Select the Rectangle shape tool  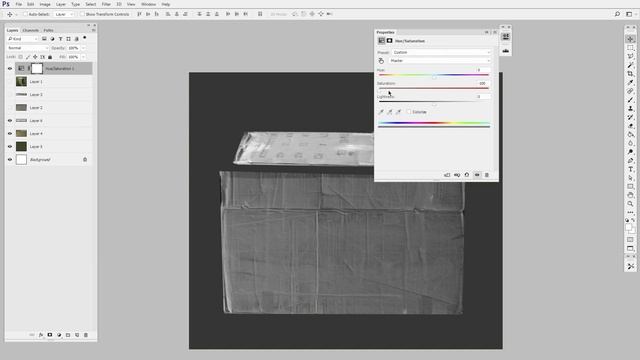(631, 187)
